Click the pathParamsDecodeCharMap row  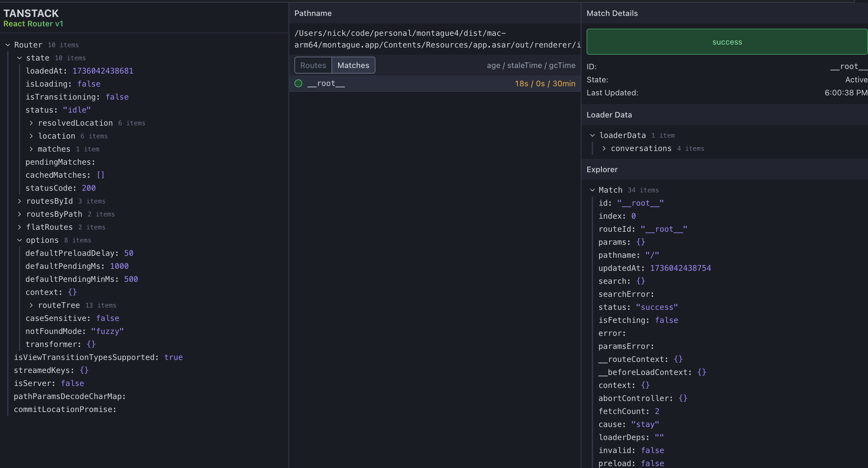pyautogui.click(x=70, y=396)
